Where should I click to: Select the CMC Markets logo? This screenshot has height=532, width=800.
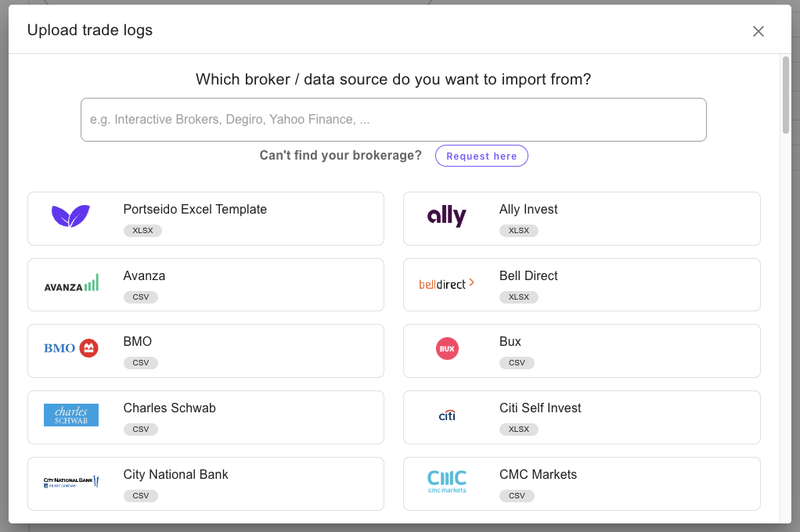pos(447,481)
